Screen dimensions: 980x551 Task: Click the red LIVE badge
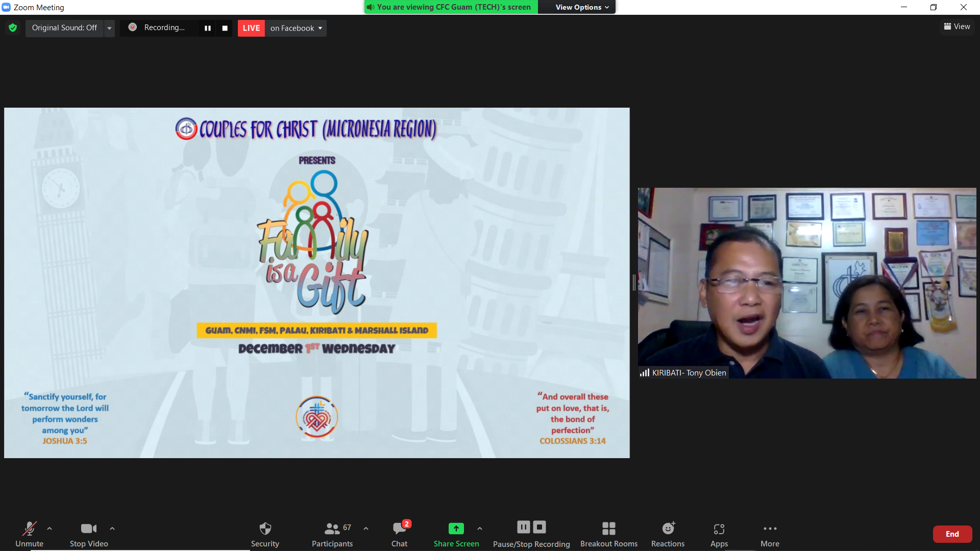(251, 28)
